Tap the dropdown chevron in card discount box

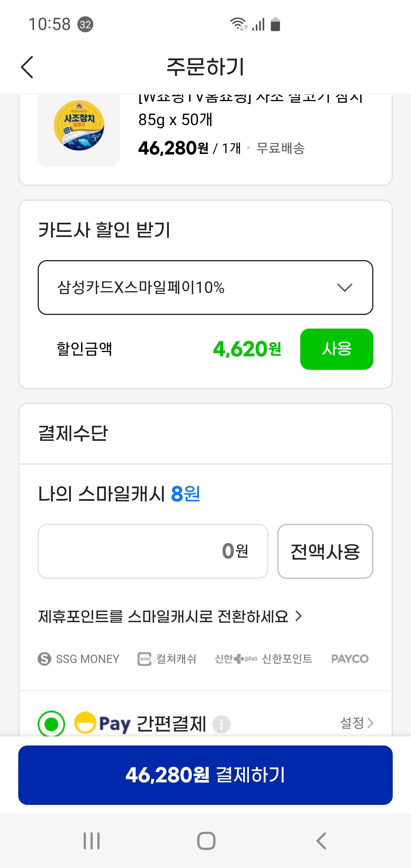point(344,288)
